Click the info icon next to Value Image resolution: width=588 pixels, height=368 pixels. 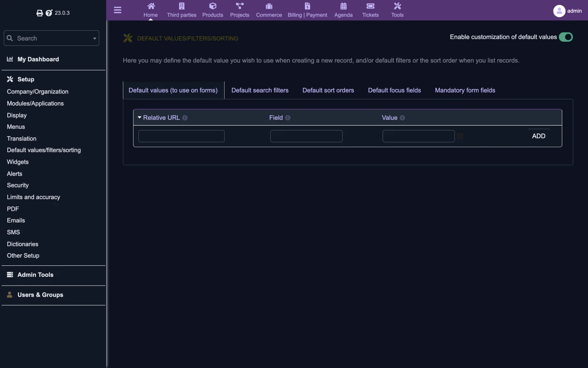point(402,118)
